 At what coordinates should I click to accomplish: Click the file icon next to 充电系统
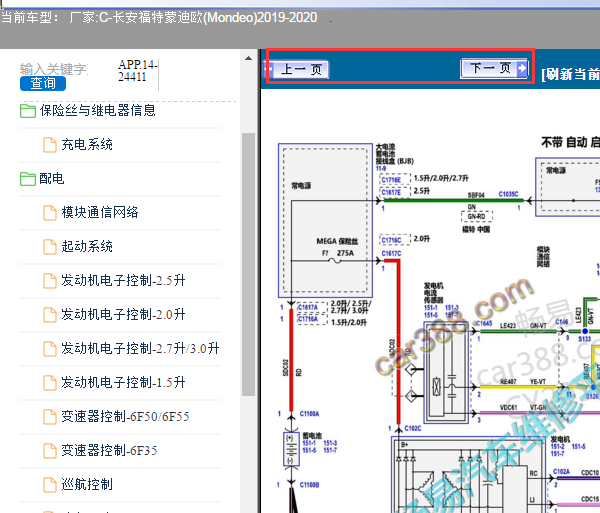tap(50, 145)
